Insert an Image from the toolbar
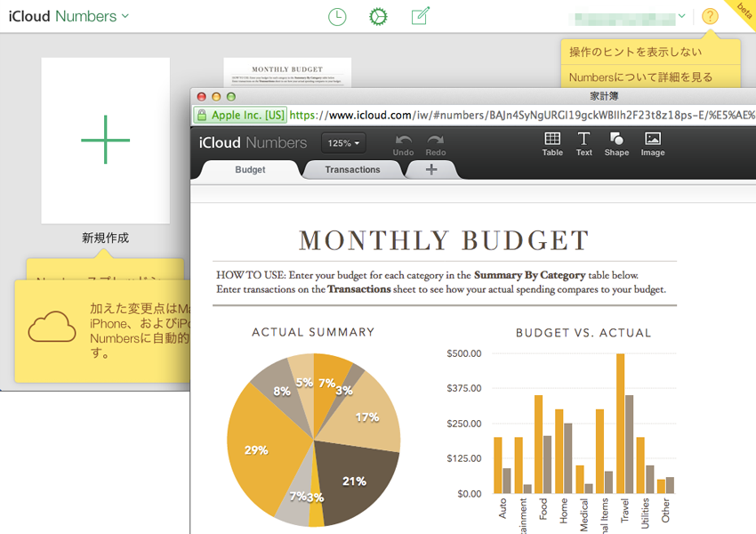The height and width of the screenshot is (534, 756). (x=652, y=144)
